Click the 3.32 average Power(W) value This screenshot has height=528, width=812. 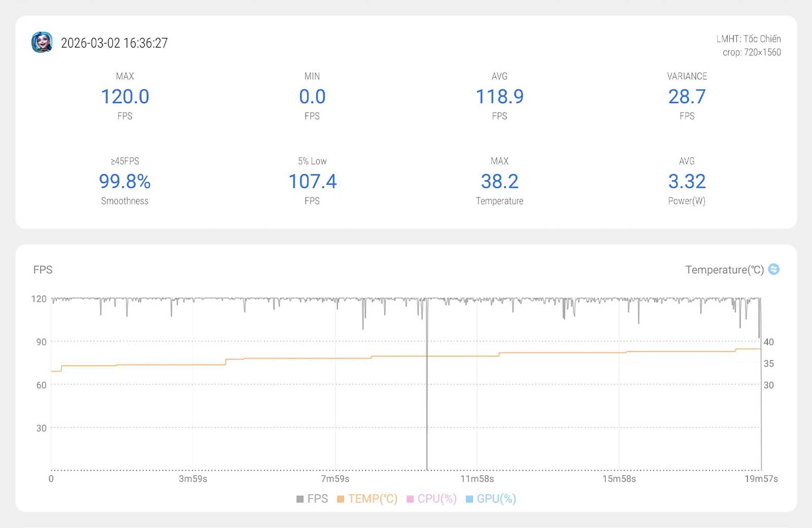coord(687,182)
